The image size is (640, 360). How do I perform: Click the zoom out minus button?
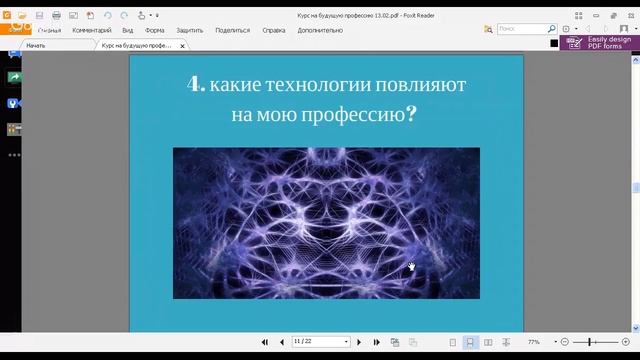(565, 342)
